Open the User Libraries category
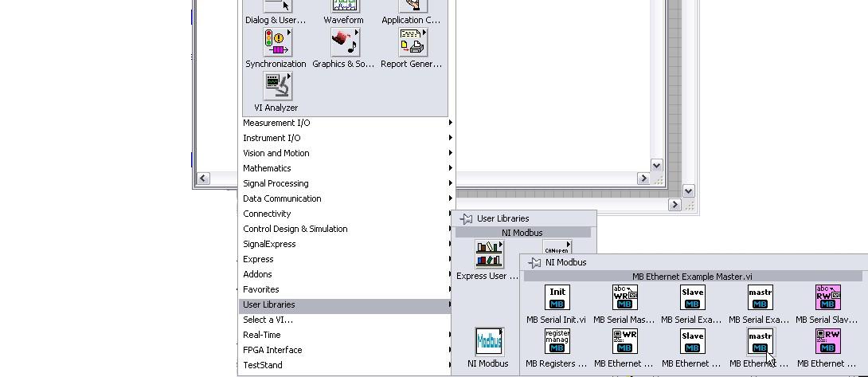Image resolution: width=868 pixels, height=377 pixels. tap(347, 304)
